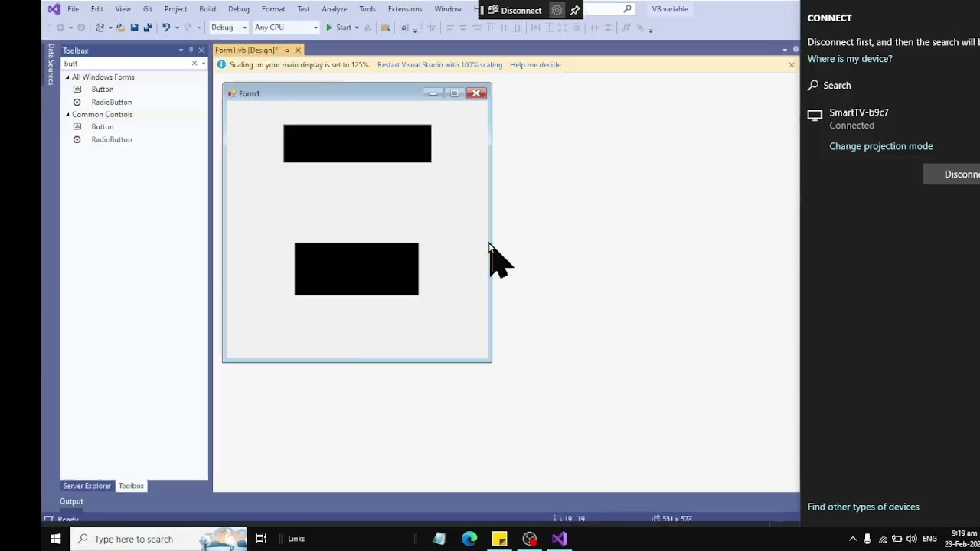Click the New Project toolbar icon

click(100, 28)
